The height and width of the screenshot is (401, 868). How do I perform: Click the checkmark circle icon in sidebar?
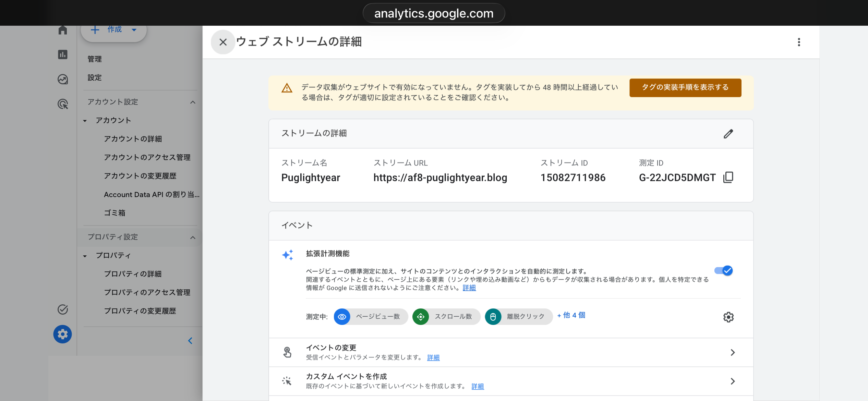62,309
